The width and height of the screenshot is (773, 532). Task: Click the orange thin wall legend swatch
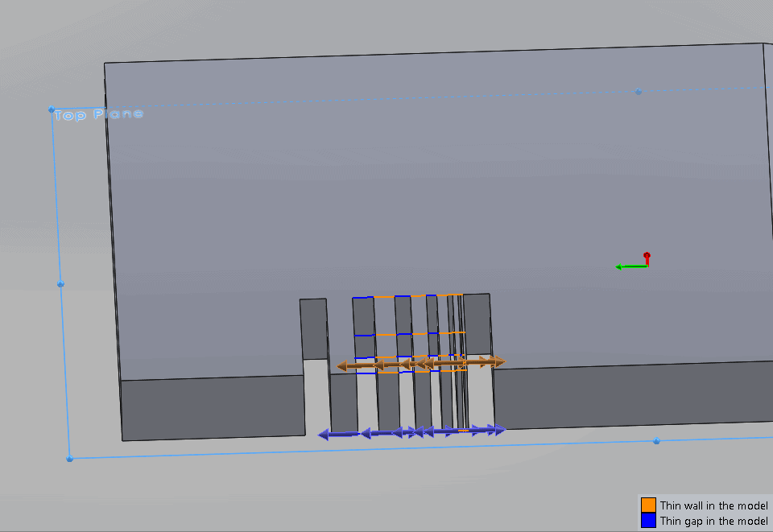[x=648, y=505]
